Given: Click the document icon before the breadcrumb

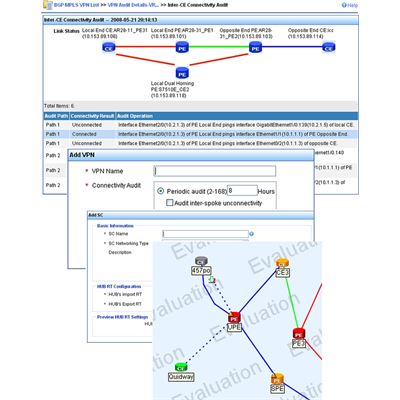Looking at the screenshot, I should coord(48,5).
